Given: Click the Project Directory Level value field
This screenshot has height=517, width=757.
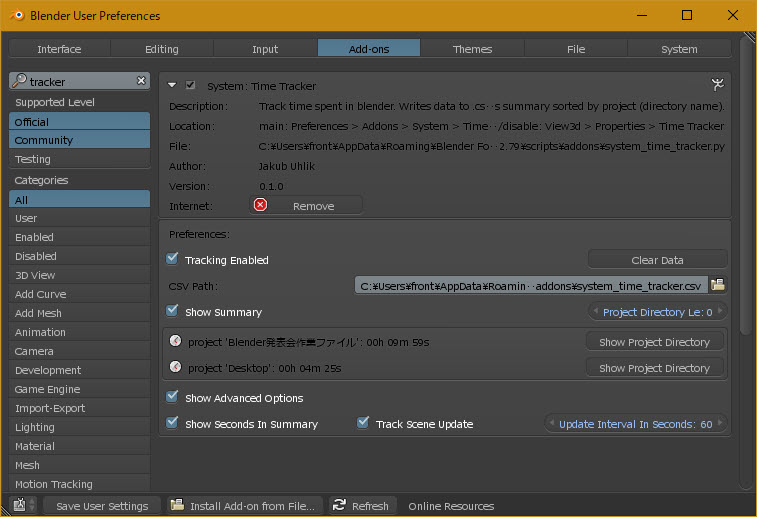Looking at the screenshot, I should coord(658,312).
